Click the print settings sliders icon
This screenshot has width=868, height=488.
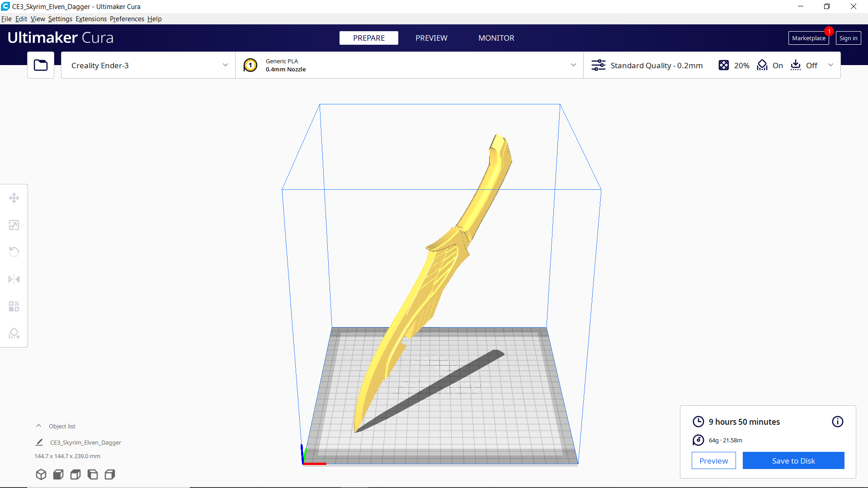point(598,65)
